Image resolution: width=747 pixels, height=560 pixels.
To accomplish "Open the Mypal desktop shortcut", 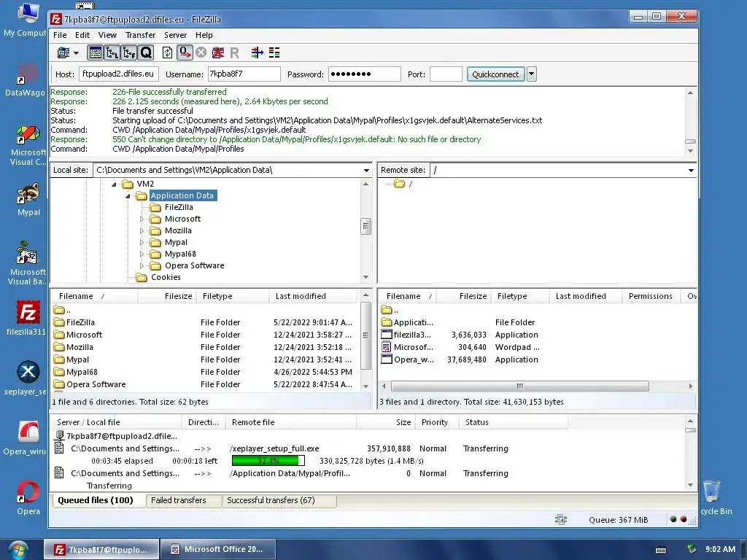I will [28, 200].
